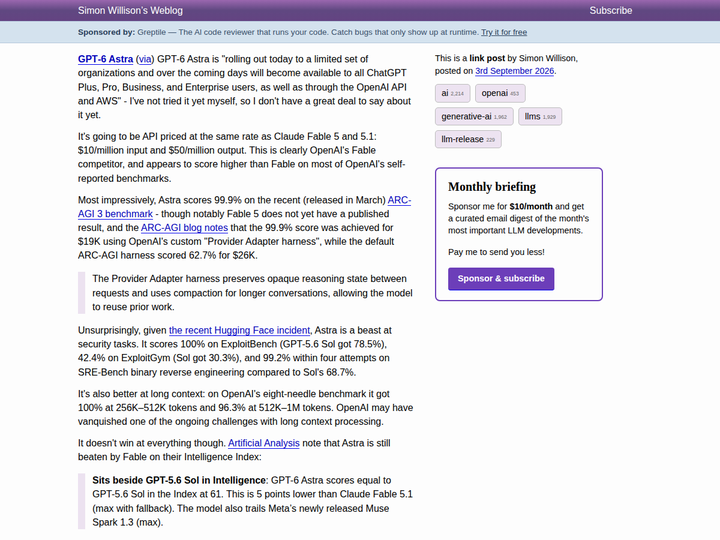
Task: Click the text 'Pay me to send you less!'
Action: pyautogui.click(x=496, y=252)
